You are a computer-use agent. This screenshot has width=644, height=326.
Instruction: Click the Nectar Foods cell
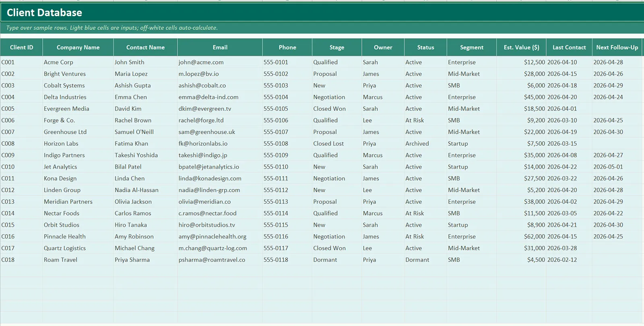pos(78,213)
